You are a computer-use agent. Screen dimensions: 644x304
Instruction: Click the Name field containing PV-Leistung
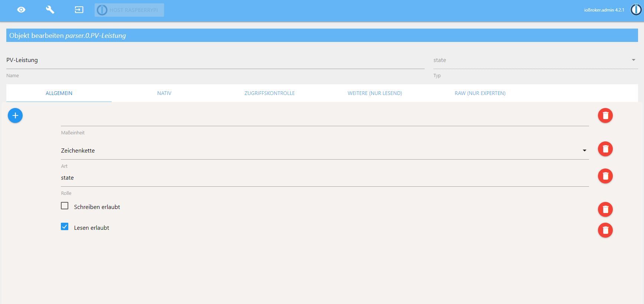click(x=215, y=60)
